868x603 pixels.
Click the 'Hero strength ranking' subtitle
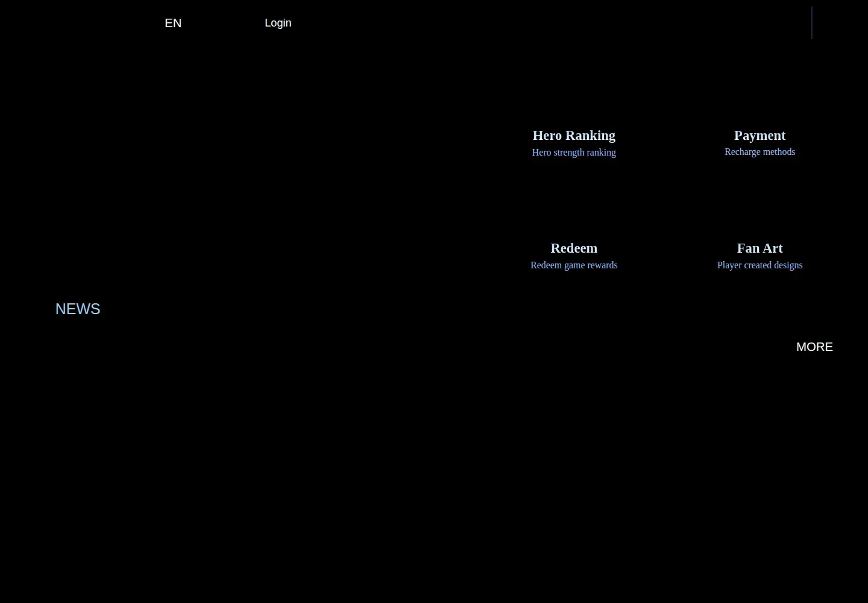pos(574,153)
